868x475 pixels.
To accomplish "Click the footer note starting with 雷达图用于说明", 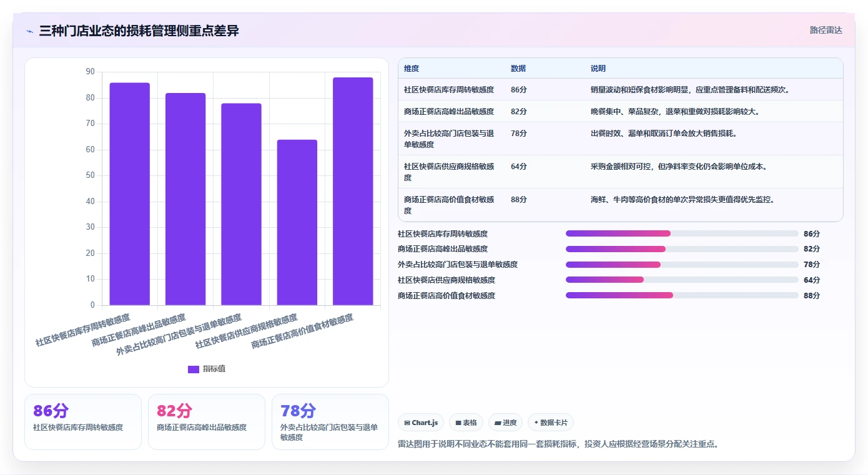I will pos(558,444).
